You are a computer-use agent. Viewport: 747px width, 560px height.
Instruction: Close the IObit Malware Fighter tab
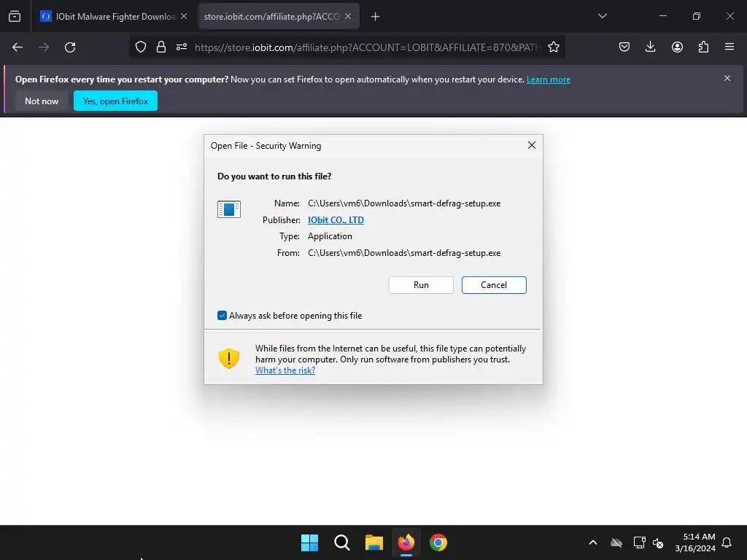(x=184, y=16)
